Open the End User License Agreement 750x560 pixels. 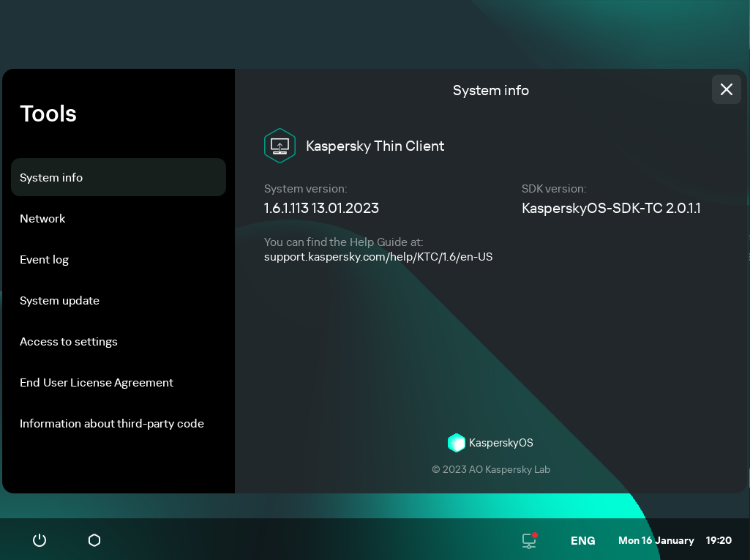click(97, 382)
